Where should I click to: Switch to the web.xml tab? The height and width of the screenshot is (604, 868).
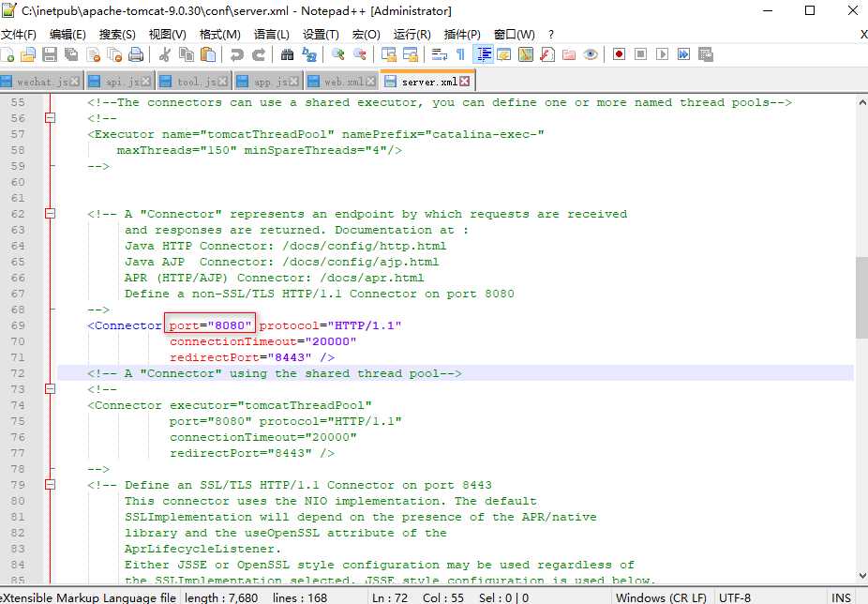[341, 82]
